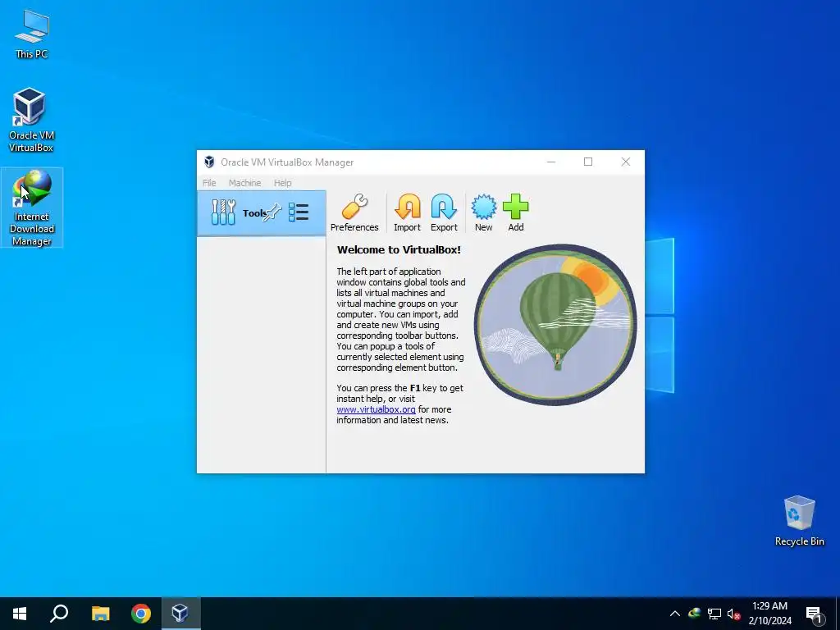This screenshot has width=840, height=630.
Task: Select This PC desktop icon
Action: pyautogui.click(x=32, y=34)
